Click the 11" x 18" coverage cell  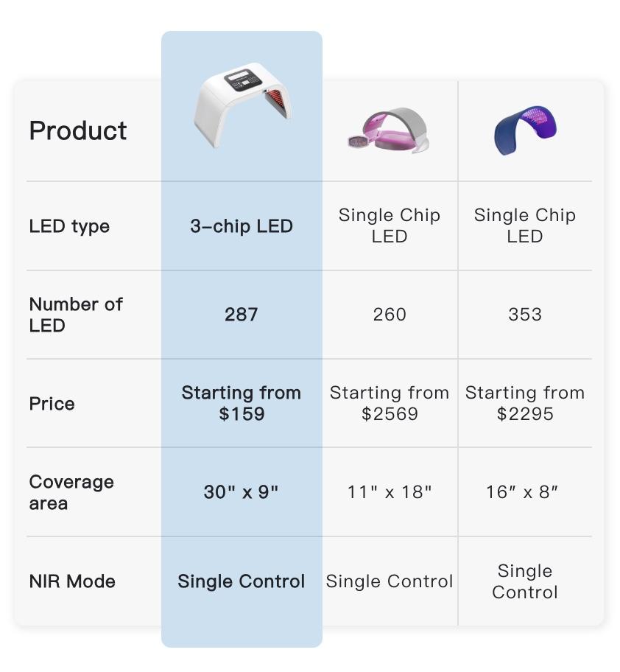click(390, 492)
